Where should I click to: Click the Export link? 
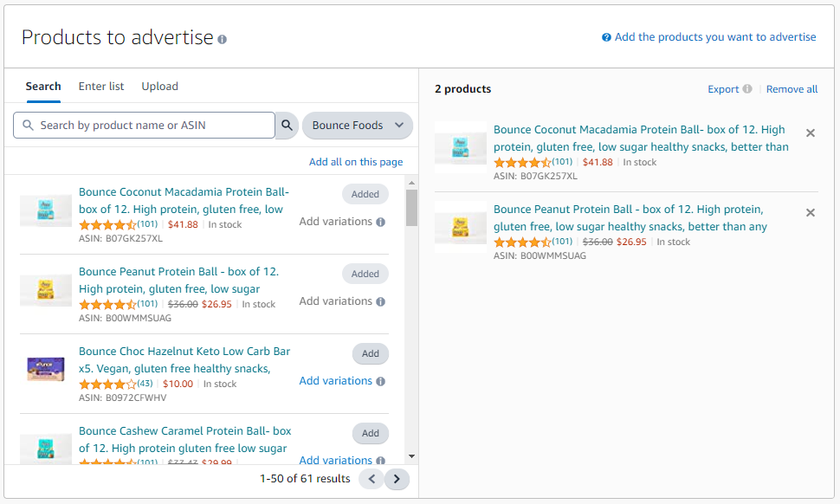pos(723,89)
